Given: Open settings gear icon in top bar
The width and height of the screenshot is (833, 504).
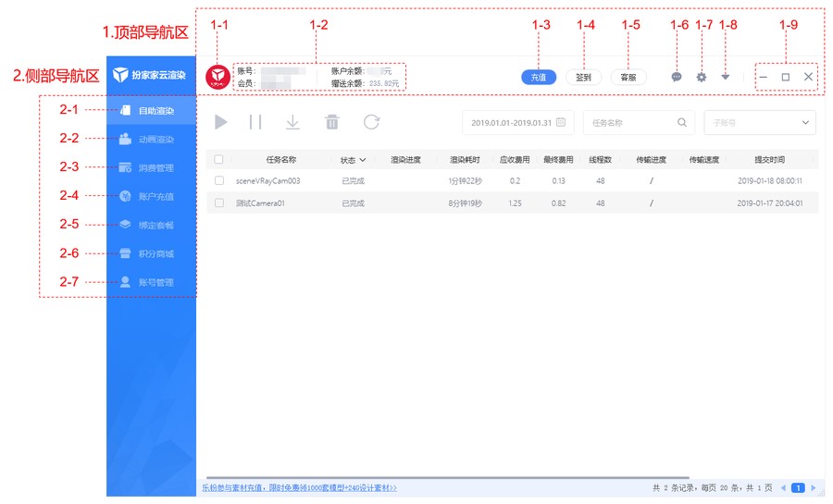Looking at the screenshot, I should (x=702, y=78).
